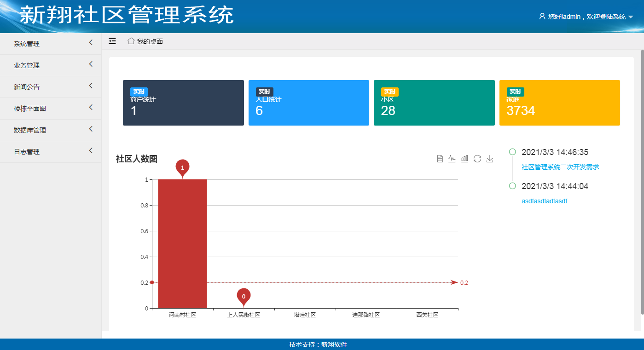
Task: Open the asdfasdfadfasdf news link
Action: [545, 201]
